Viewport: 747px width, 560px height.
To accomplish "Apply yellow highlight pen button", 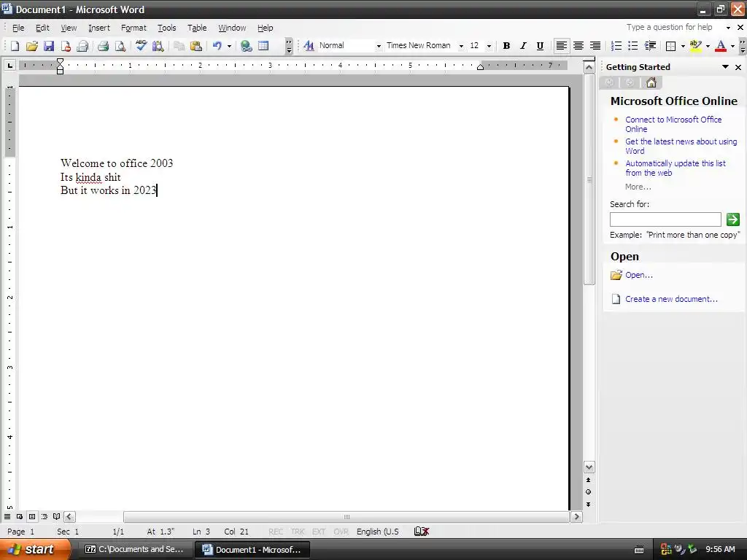I will 695,46.
